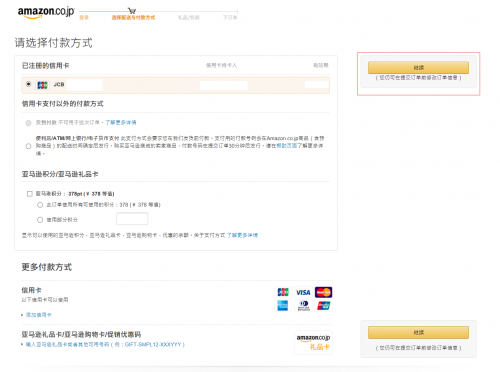
Task: Click the 更多付款方式 heading
Action: 47,267
